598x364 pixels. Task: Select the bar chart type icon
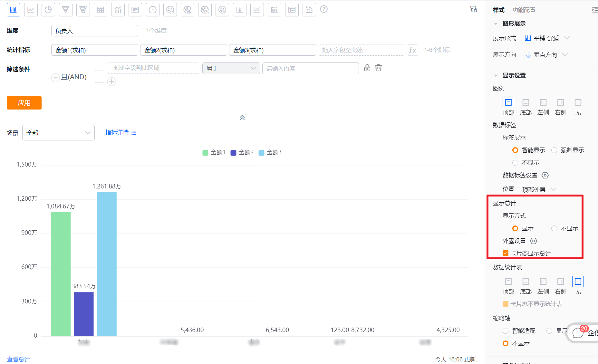pyautogui.click(x=14, y=10)
